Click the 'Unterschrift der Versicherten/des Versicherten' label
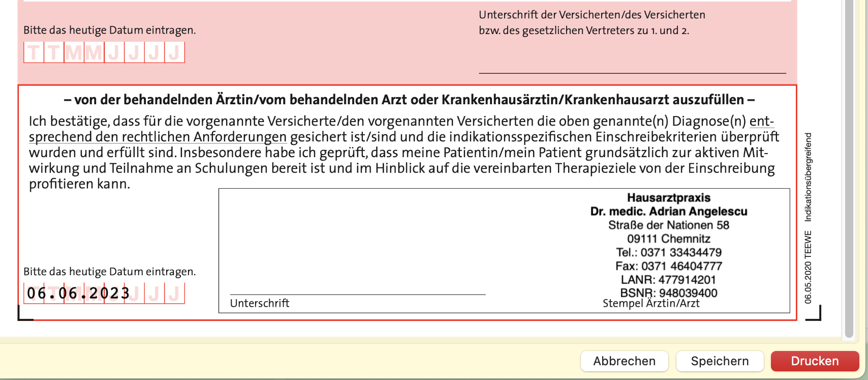The height and width of the screenshot is (380, 868). pyautogui.click(x=592, y=15)
